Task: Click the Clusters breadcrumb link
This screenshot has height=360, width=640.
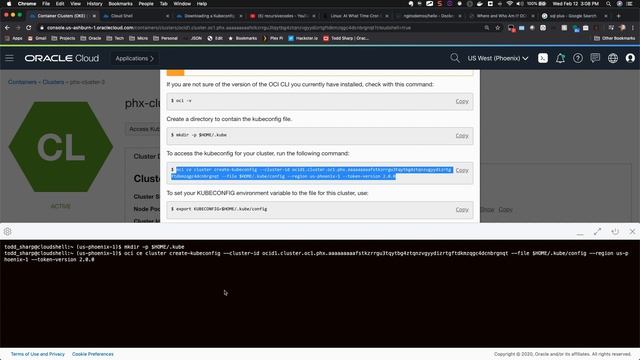Action: (x=53, y=82)
